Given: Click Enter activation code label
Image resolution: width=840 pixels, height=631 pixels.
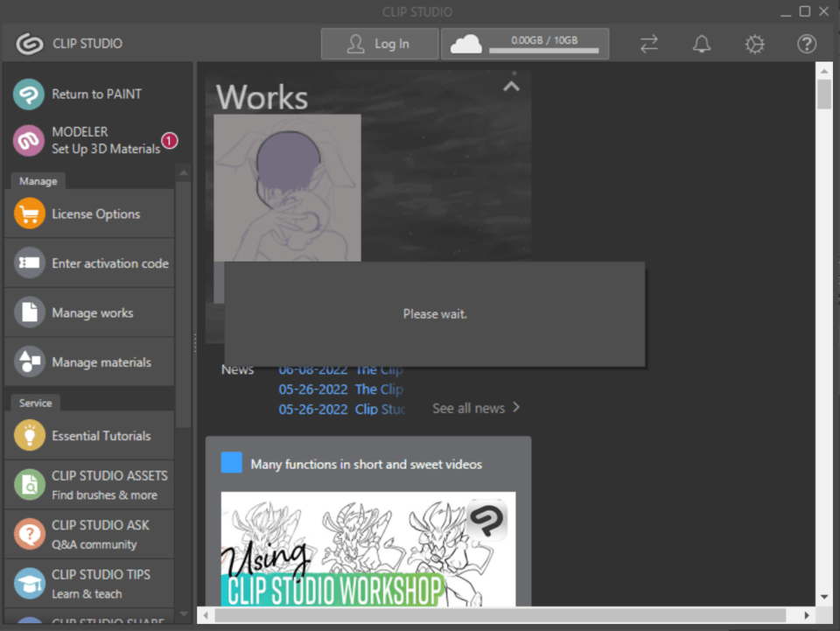Looking at the screenshot, I should (110, 263).
